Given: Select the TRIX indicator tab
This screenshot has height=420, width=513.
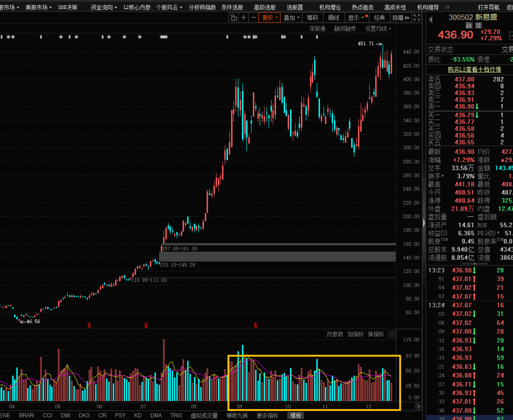Looking at the screenshot, I should [176, 415].
